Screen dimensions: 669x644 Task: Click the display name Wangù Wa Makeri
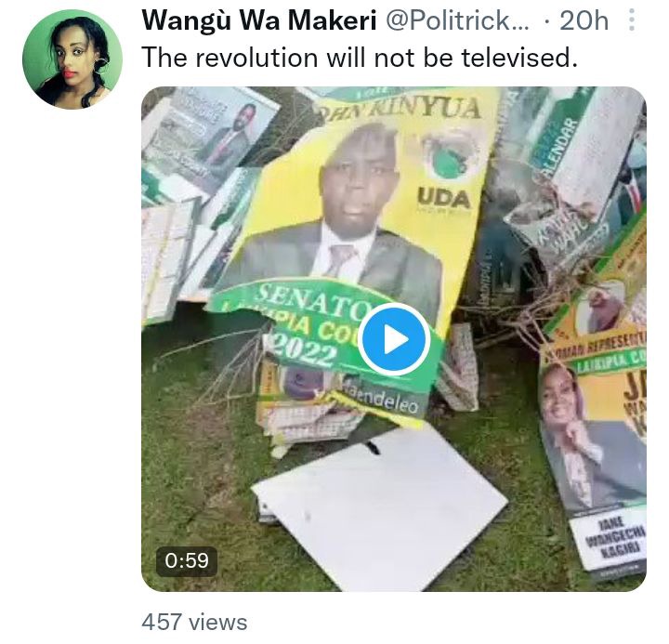click(259, 20)
